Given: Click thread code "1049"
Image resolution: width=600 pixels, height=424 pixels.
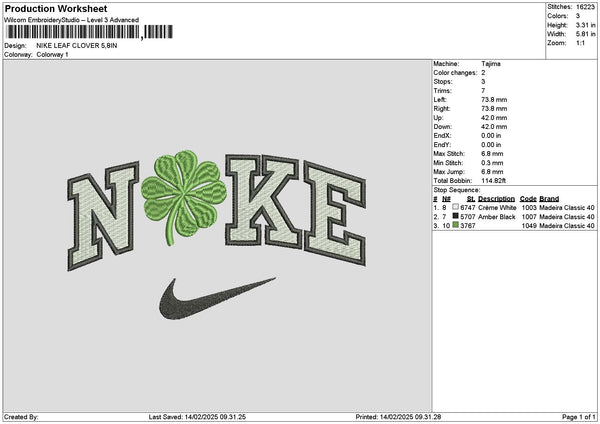Looking at the screenshot, I should (x=529, y=225).
